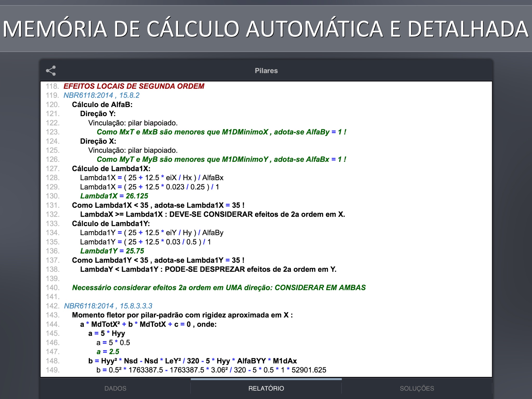
Task: Click the Cálculo de Lambda1X heading
Action: click(111, 169)
